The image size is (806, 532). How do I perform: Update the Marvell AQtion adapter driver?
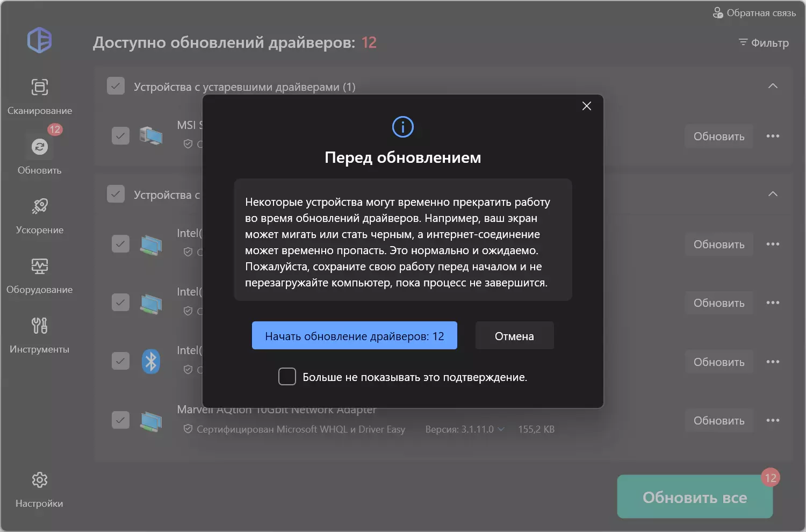pos(719,420)
